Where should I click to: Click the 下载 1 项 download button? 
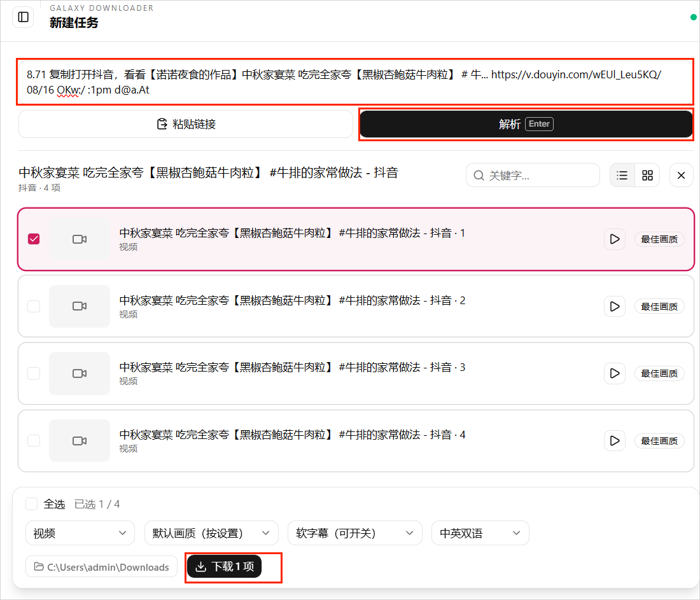pos(224,566)
